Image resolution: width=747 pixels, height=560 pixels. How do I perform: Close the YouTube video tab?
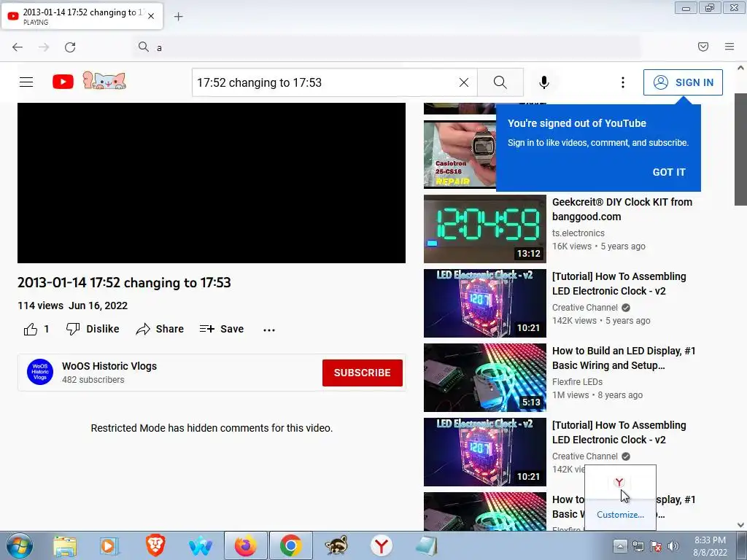pyautogui.click(x=151, y=16)
